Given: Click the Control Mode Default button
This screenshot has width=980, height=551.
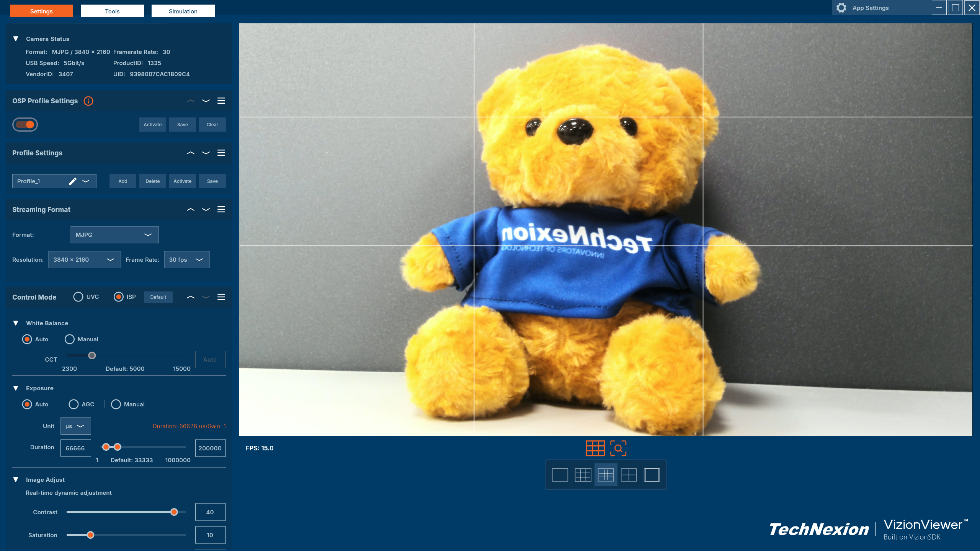Looking at the screenshot, I should pos(158,297).
